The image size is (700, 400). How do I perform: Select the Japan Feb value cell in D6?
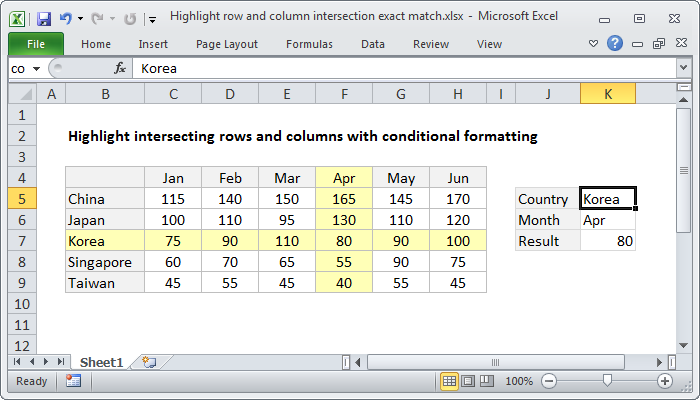[230, 220]
